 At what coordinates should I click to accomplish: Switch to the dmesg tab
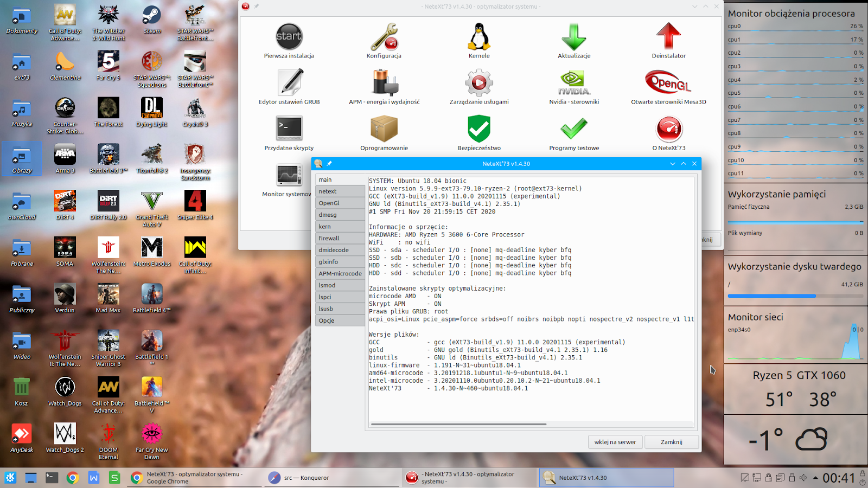click(340, 215)
